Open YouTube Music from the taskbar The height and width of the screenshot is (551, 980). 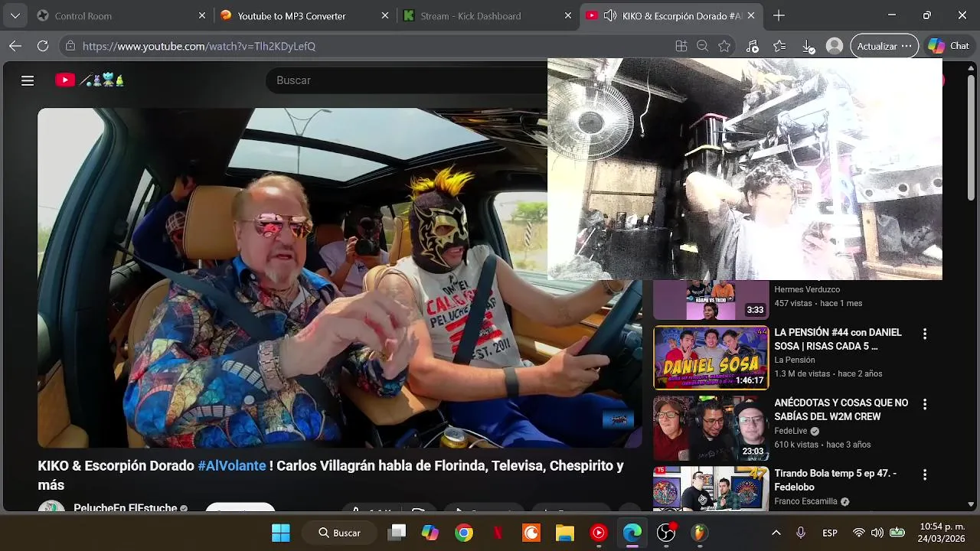(x=599, y=533)
